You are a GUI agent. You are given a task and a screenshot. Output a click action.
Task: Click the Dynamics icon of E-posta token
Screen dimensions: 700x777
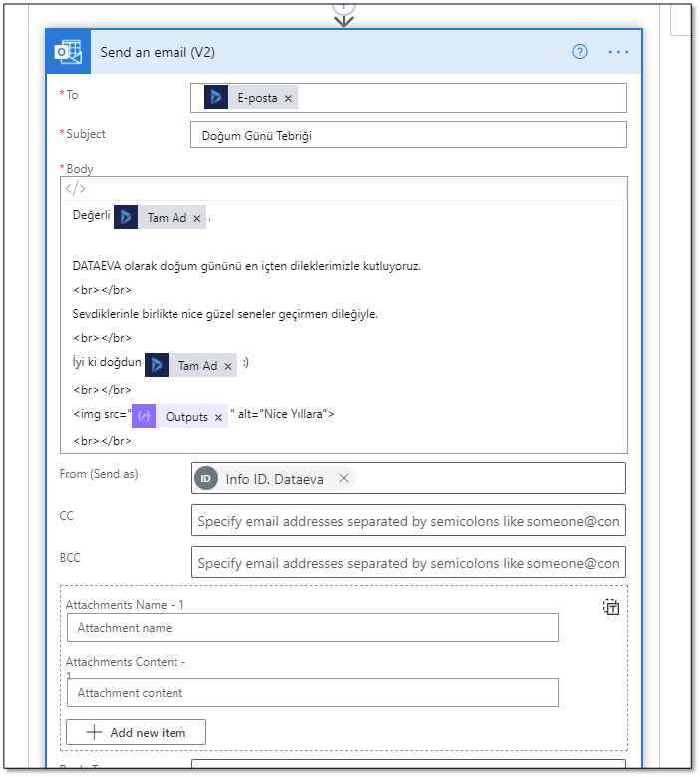coord(216,97)
